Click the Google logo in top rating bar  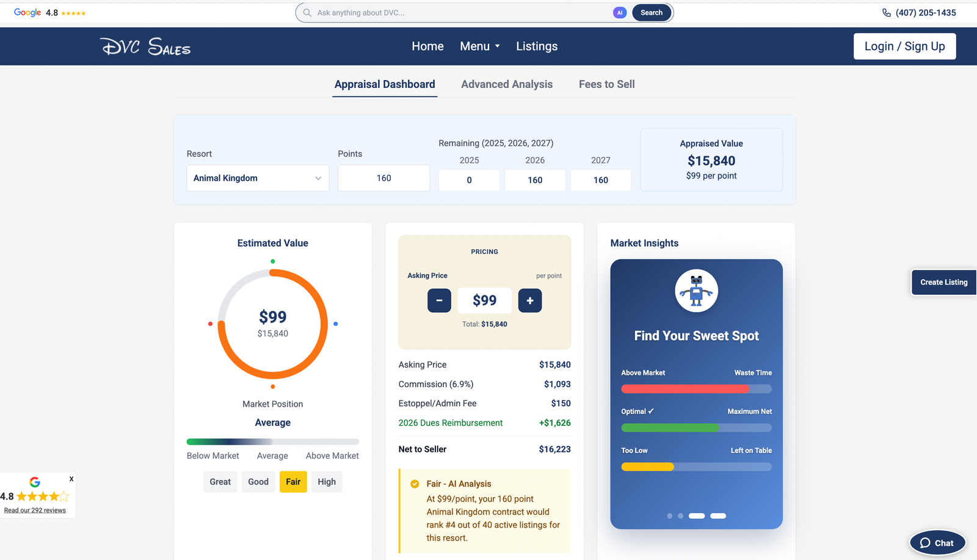pyautogui.click(x=27, y=13)
